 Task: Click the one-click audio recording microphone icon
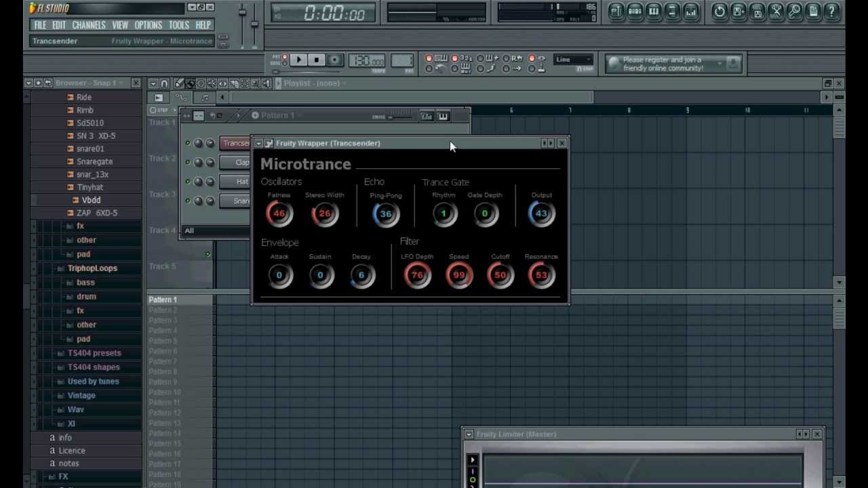coord(794,11)
